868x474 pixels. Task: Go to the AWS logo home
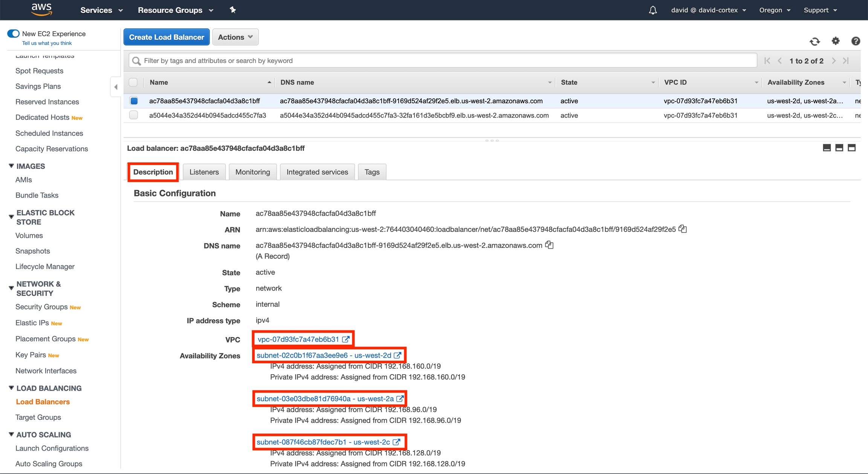(41, 9)
